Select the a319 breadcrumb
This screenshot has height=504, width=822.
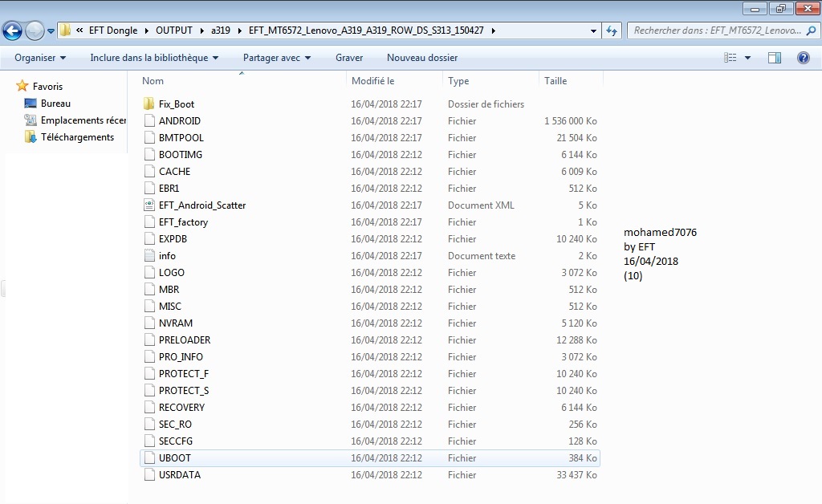click(221, 30)
